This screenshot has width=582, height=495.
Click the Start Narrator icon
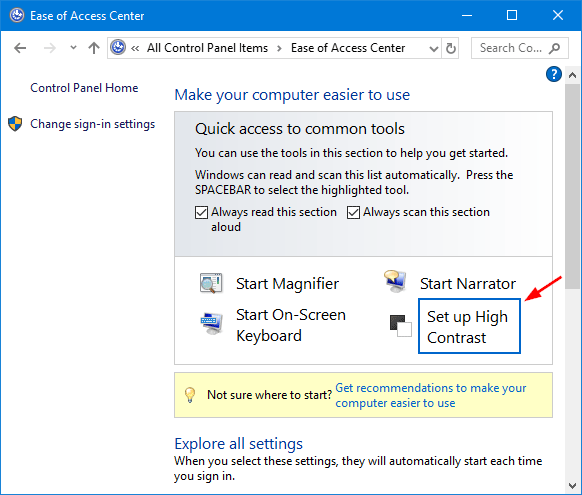coord(395,281)
